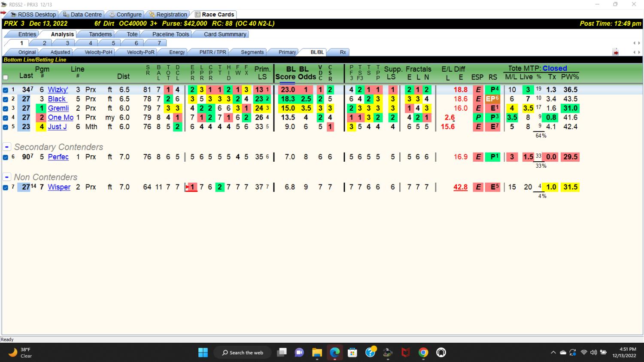Open Google Chrome from taskbar
The image size is (644, 362).
coord(423,353)
